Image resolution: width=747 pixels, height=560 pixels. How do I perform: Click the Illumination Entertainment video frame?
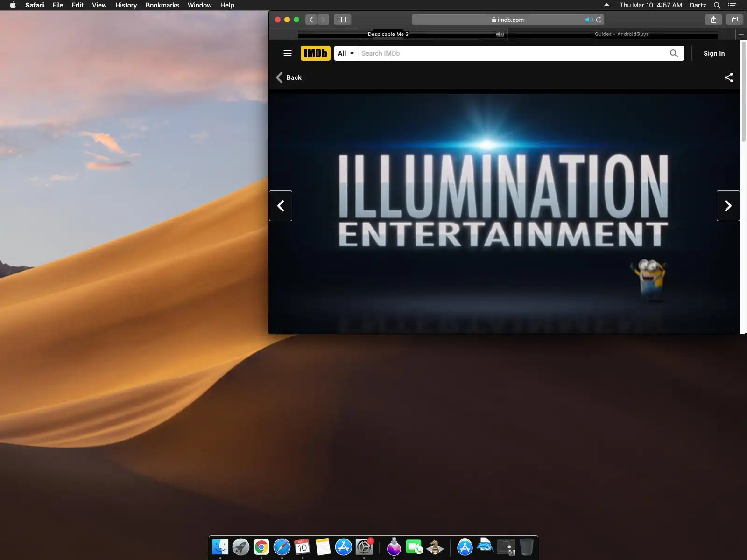click(x=504, y=211)
